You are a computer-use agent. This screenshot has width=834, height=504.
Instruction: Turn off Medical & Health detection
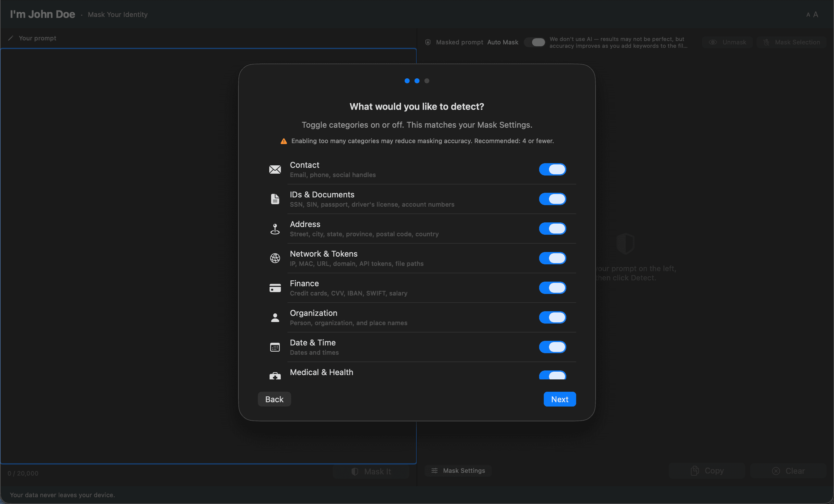click(552, 376)
